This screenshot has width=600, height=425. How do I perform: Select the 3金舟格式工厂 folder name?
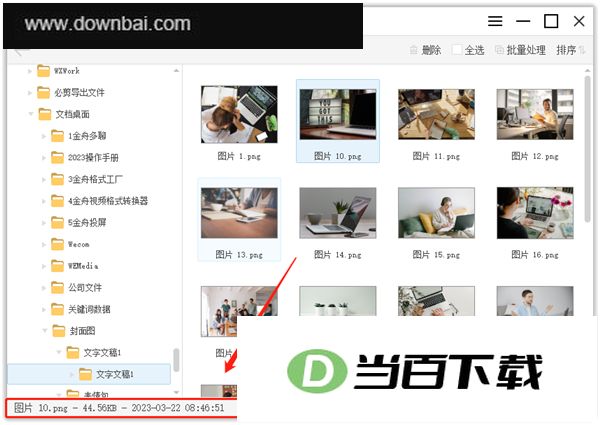(x=95, y=179)
